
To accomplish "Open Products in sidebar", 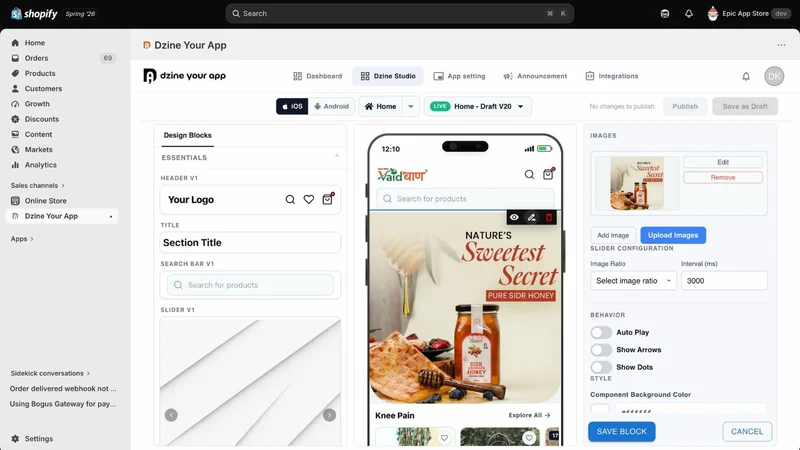I will pyautogui.click(x=40, y=73).
